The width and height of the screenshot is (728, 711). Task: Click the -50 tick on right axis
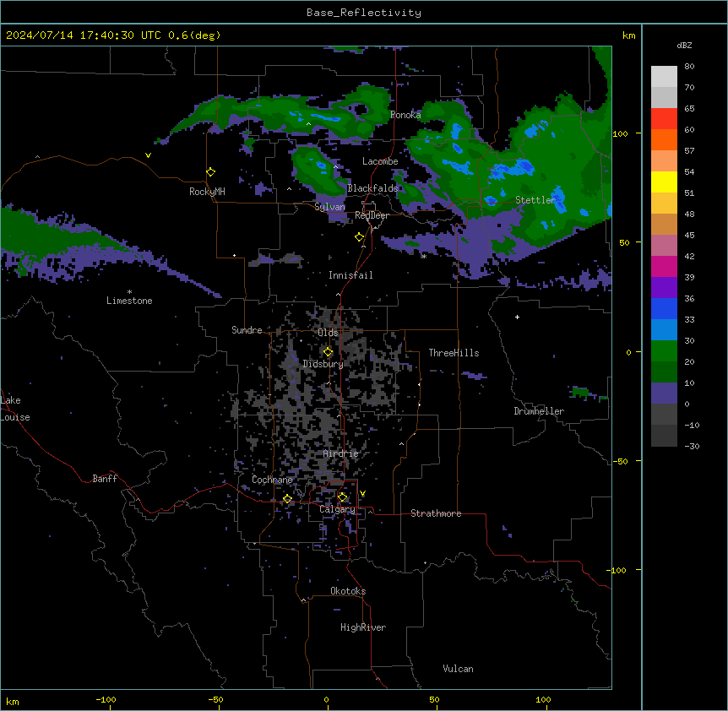pyautogui.click(x=620, y=461)
